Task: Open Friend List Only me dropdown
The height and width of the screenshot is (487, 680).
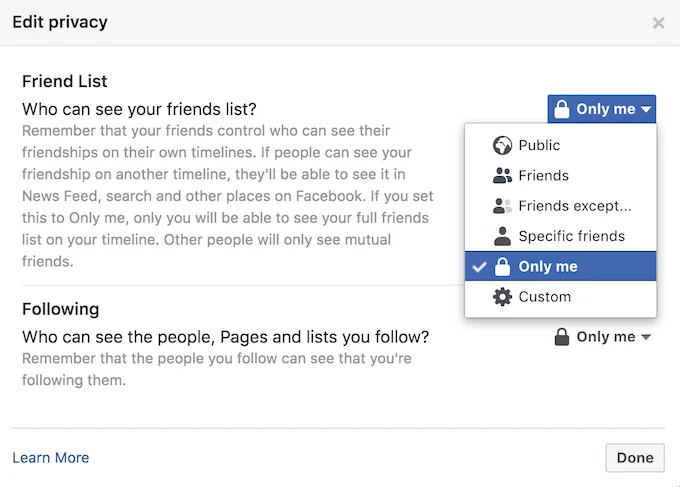Action: (602, 109)
